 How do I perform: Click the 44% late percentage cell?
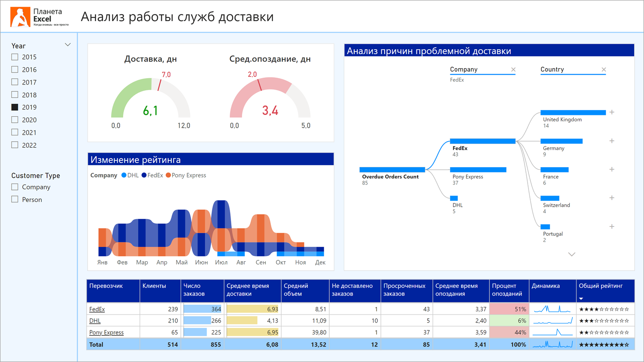(x=509, y=332)
